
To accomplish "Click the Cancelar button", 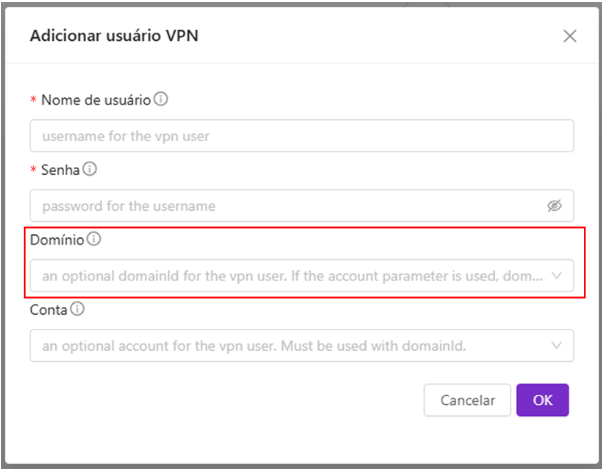I will (467, 400).
